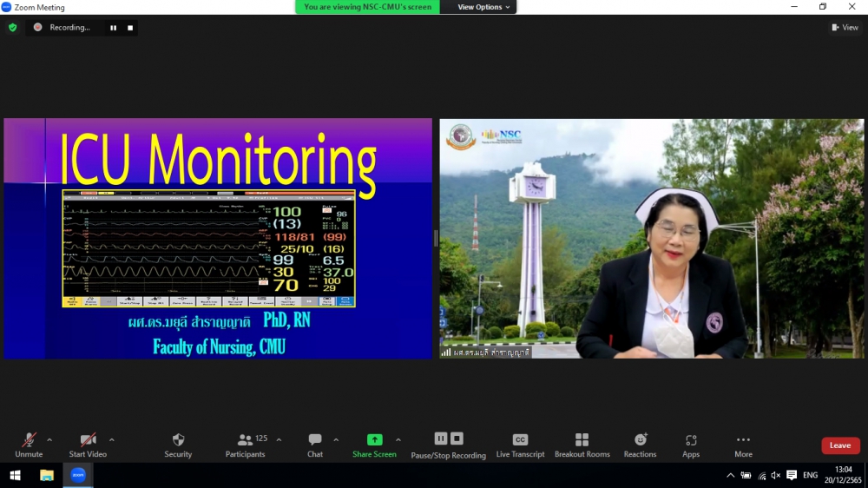The width and height of the screenshot is (868, 488).
Task: Open the Apps panel
Action: click(x=691, y=445)
